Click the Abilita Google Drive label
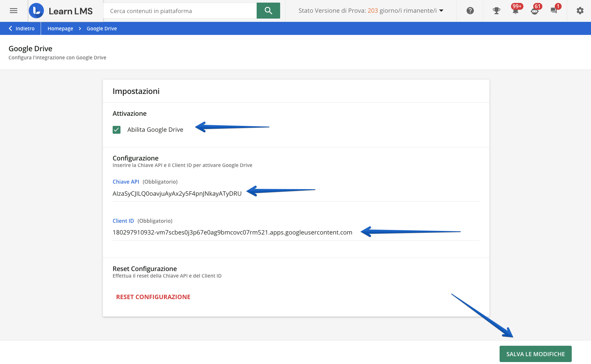 (155, 129)
